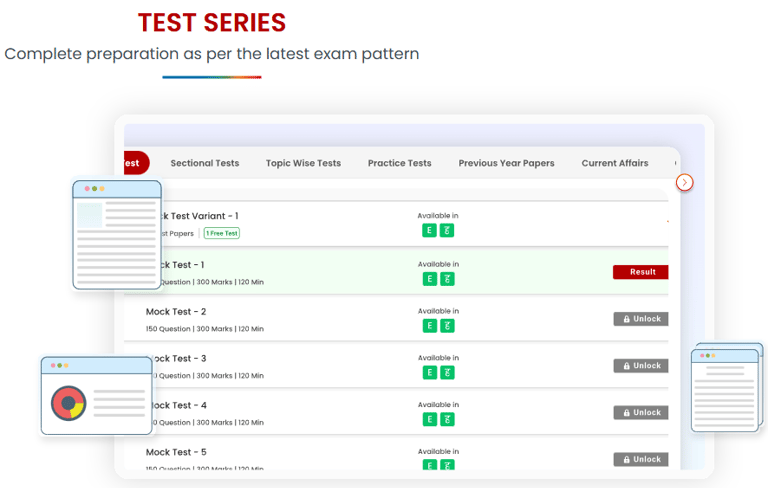Viewport: 768px width, 488px height.
Task: Open the Sectional Tests tab
Action: tap(205, 163)
